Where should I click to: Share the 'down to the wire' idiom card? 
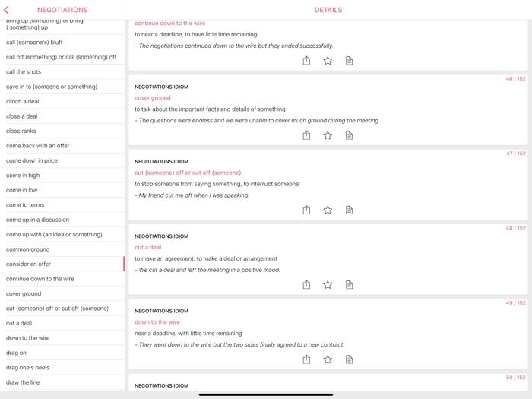coord(306,359)
